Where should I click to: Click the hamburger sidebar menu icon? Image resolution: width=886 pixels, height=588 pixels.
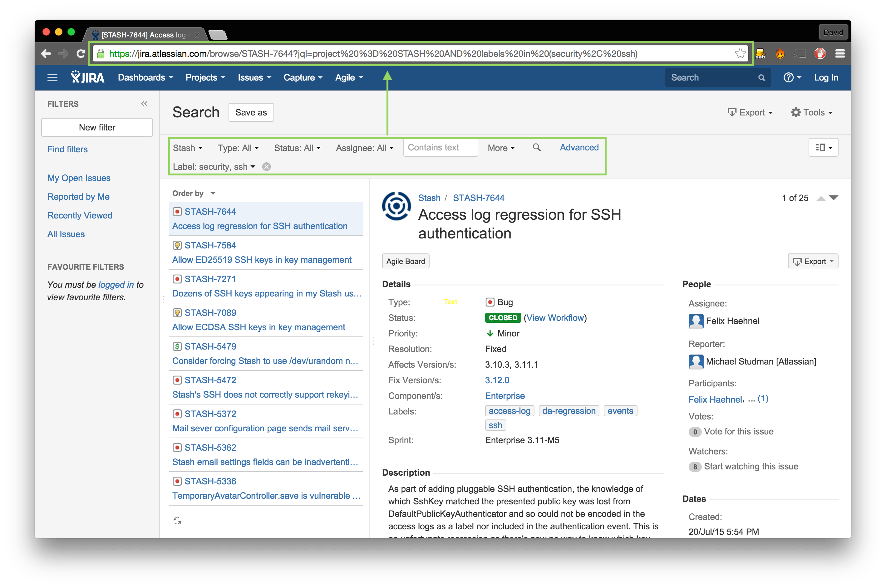52,78
